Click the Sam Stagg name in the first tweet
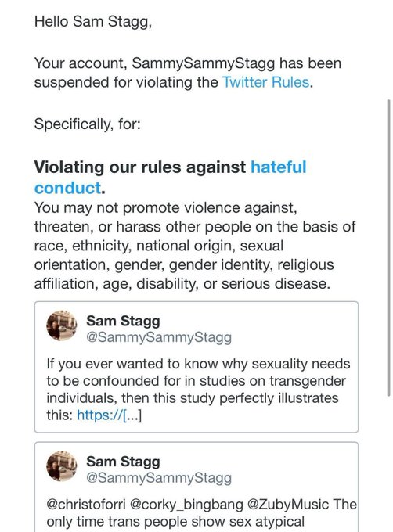The width and height of the screenshot is (393, 532). (x=123, y=321)
